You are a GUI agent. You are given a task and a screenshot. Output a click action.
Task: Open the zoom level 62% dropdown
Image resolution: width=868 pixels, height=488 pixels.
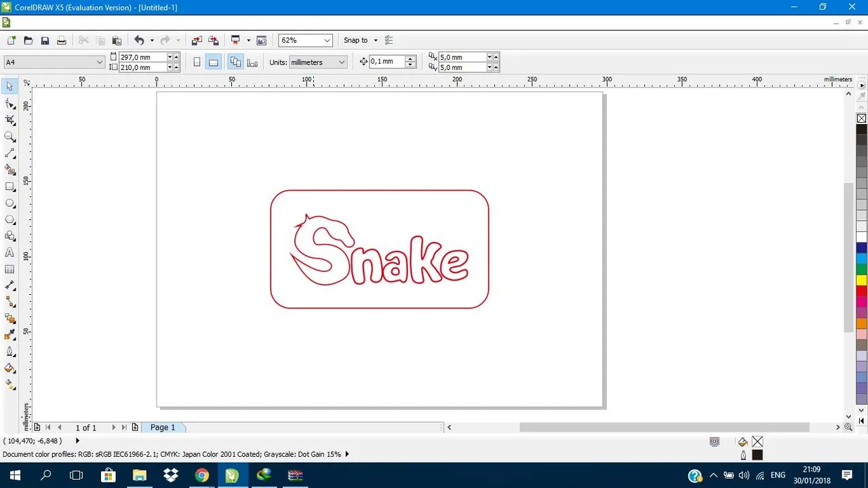point(328,41)
